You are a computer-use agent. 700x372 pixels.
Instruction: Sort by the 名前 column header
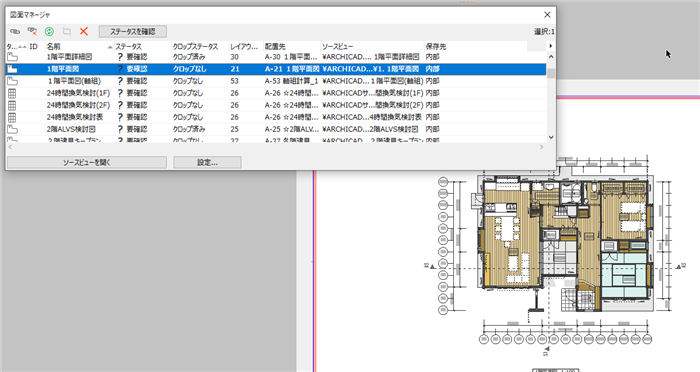79,46
